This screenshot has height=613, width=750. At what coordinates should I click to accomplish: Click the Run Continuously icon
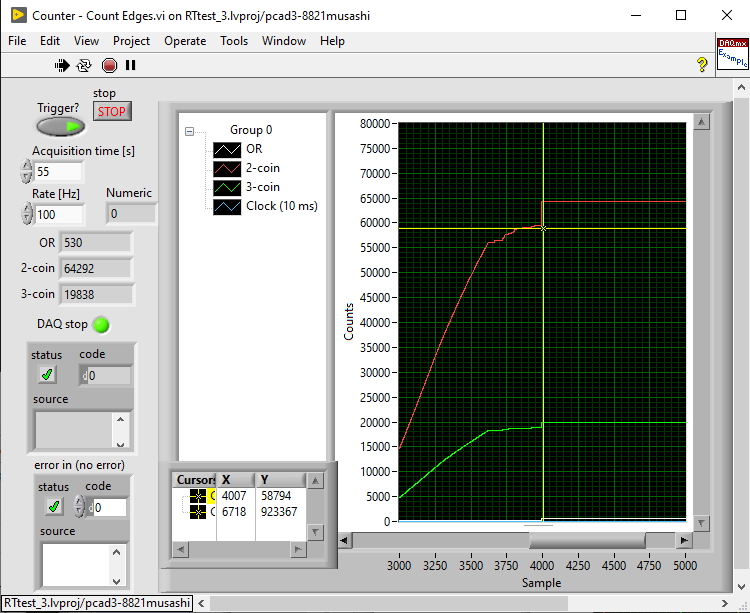click(85, 65)
